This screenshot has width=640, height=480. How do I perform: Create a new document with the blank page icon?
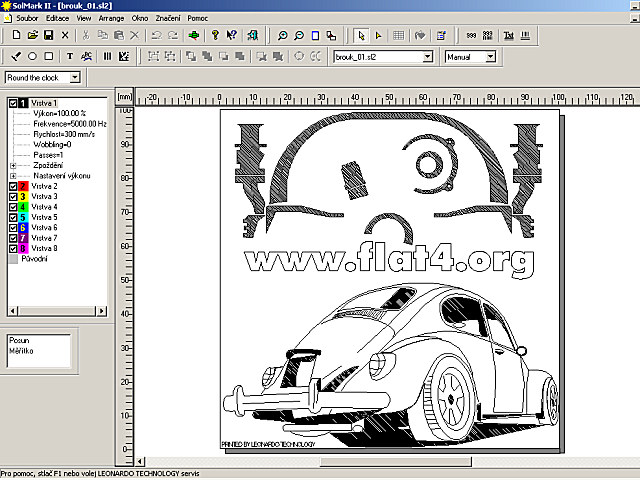[x=16, y=35]
